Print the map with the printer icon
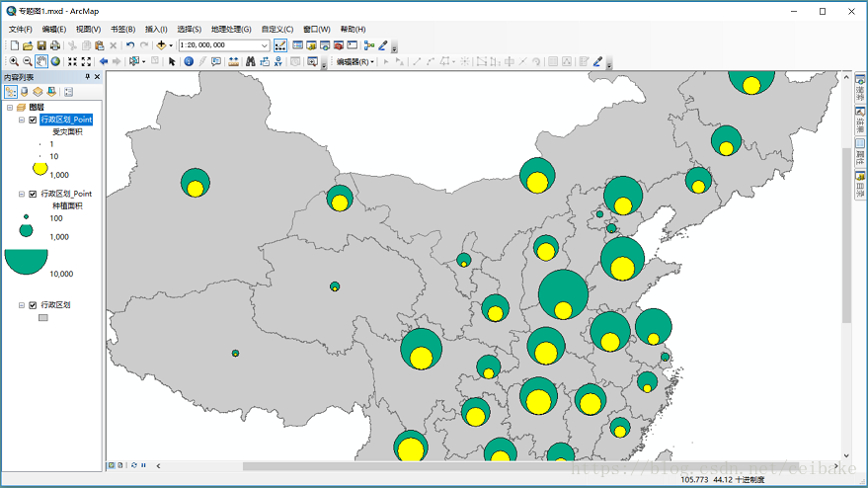 pos(54,45)
